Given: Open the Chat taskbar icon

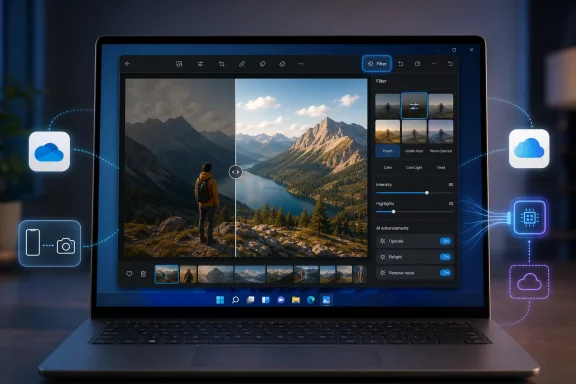Looking at the screenshot, I should click(281, 300).
